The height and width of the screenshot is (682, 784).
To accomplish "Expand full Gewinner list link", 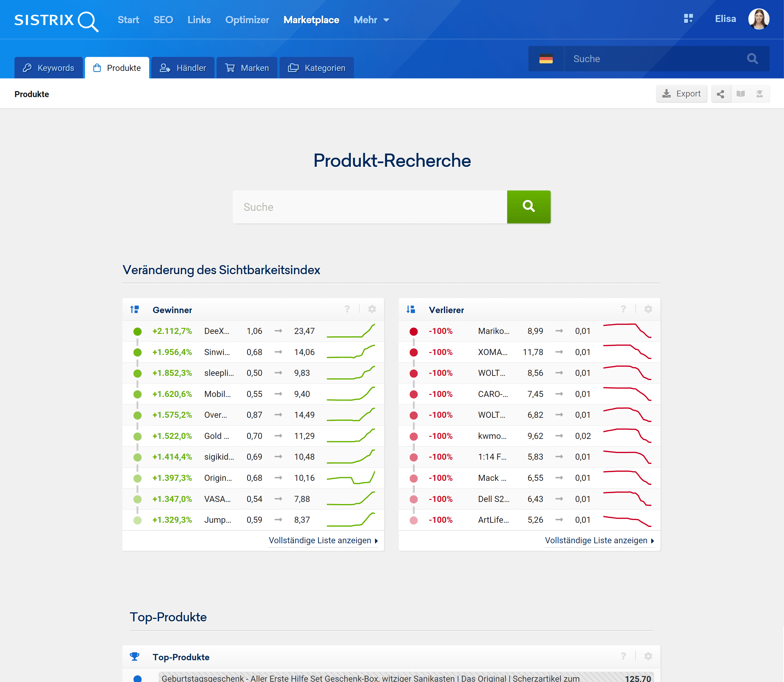I will (323, 541).
